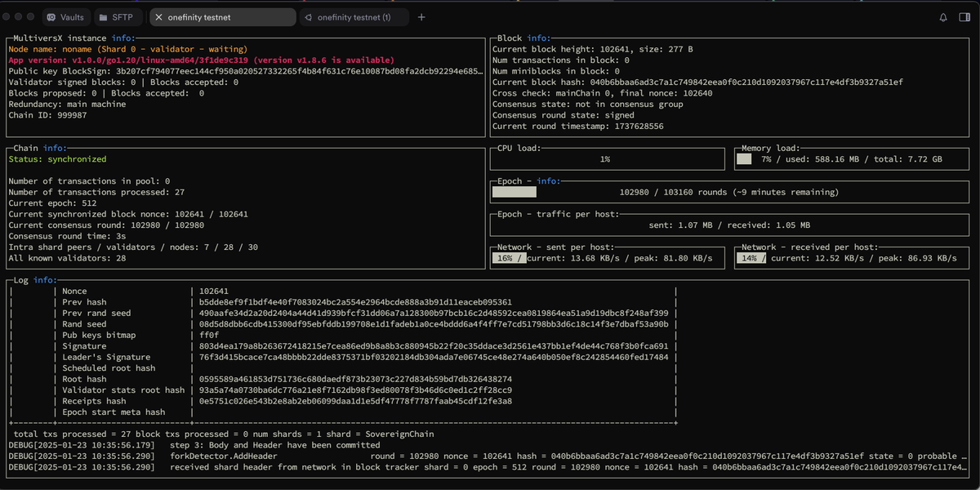Select the Chain ID: 999987 text
Screen dimensions: 980x490
[47, 115]
